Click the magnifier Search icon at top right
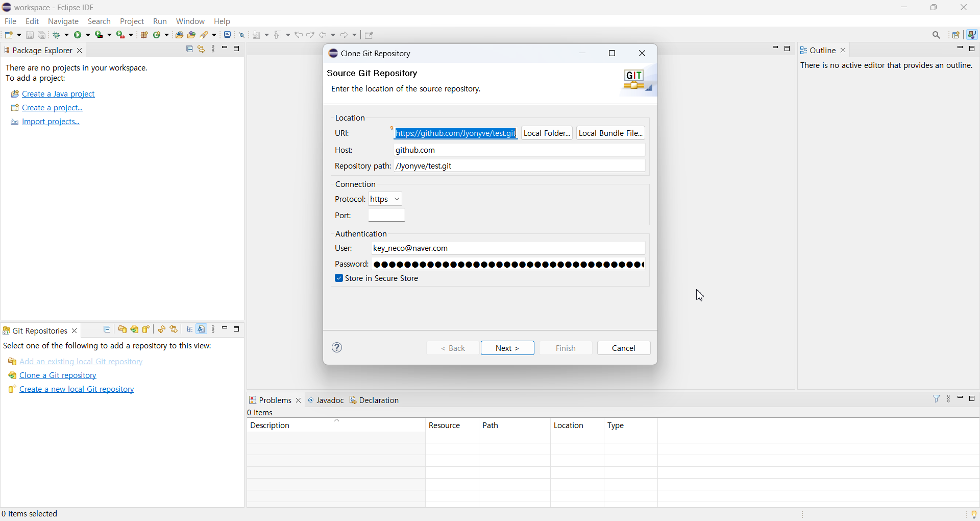 pyautogui.click(x=937, y=35)
